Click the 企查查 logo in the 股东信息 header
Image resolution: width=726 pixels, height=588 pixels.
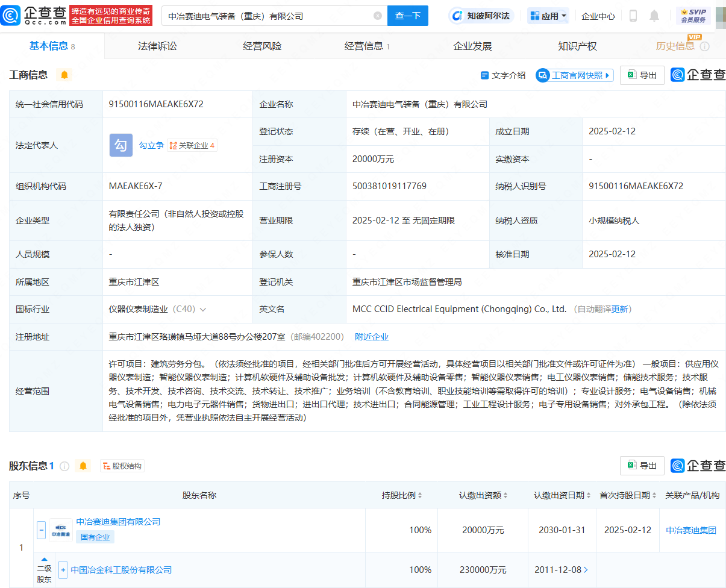(698, 466)
